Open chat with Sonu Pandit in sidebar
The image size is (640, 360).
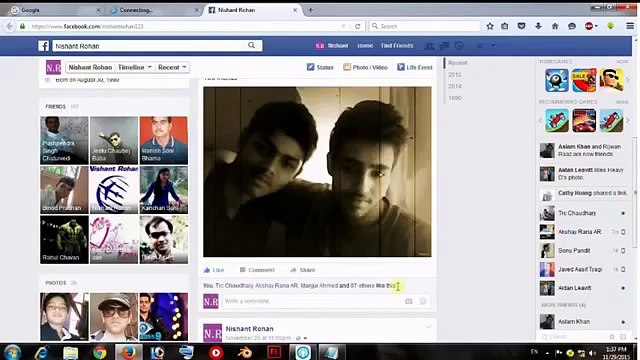tap(583, 251)
